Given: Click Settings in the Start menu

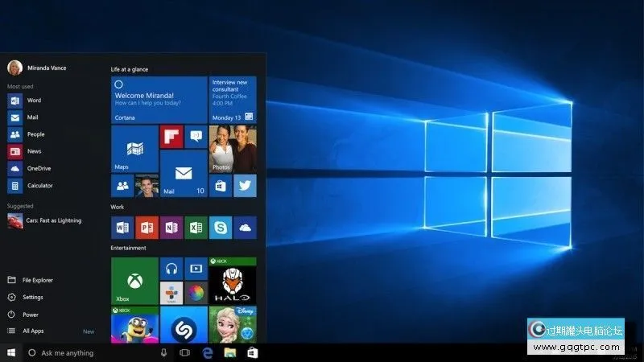Looking at the screenshot, I should click(33, 297).
